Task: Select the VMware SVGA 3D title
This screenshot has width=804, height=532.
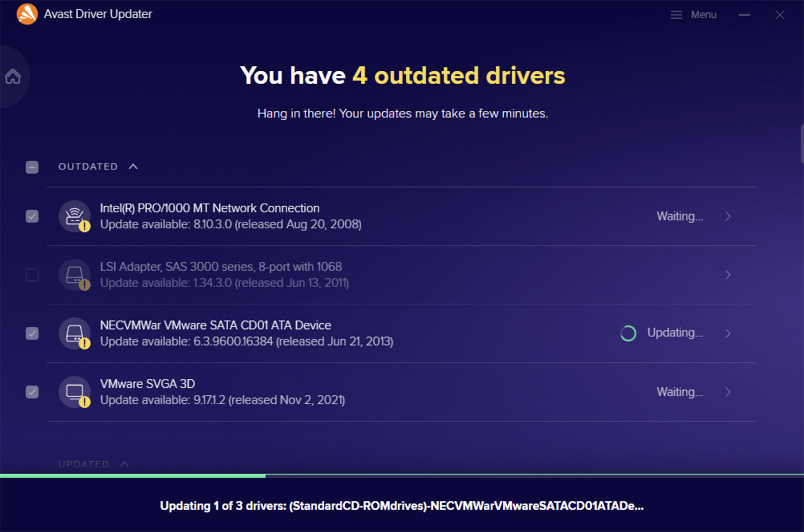Action: [147, 384]
